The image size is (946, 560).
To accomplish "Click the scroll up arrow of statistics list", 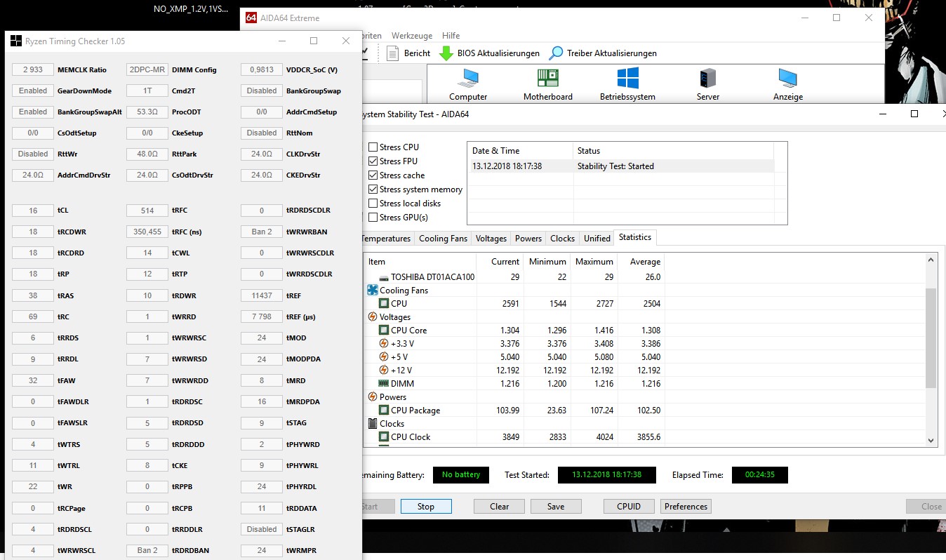I will point(931,260).
